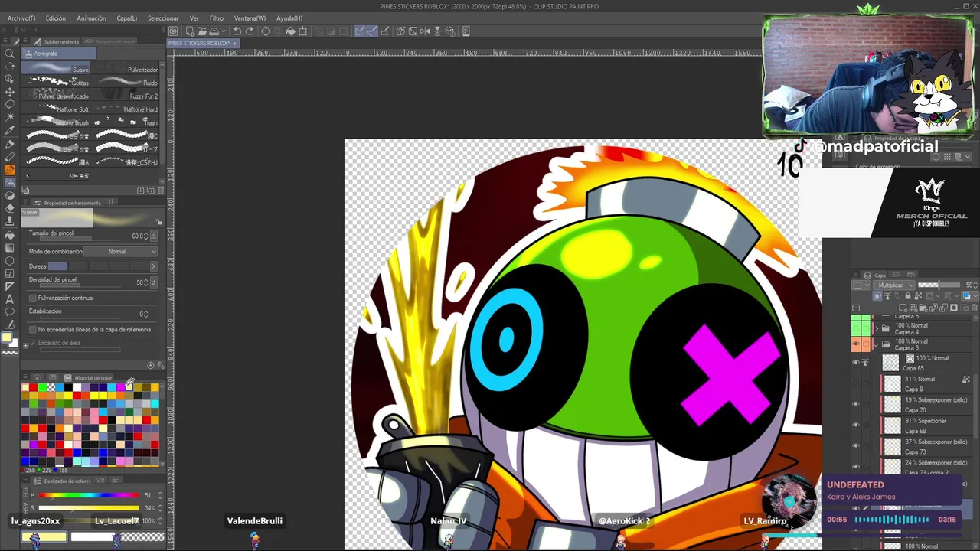Click the Clear/delete sparkle icon in command bar
The image size is (980, 551).
click(266, 31)
